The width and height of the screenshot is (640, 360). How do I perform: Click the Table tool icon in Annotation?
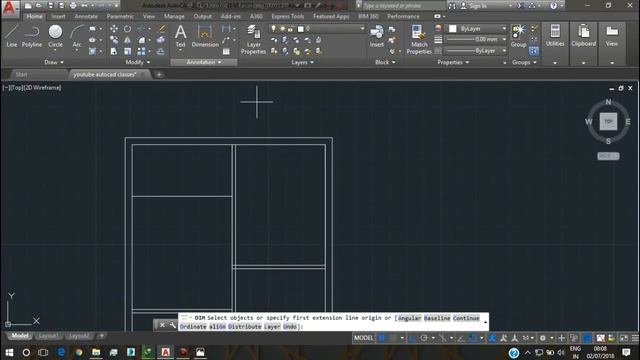[226, 52]
